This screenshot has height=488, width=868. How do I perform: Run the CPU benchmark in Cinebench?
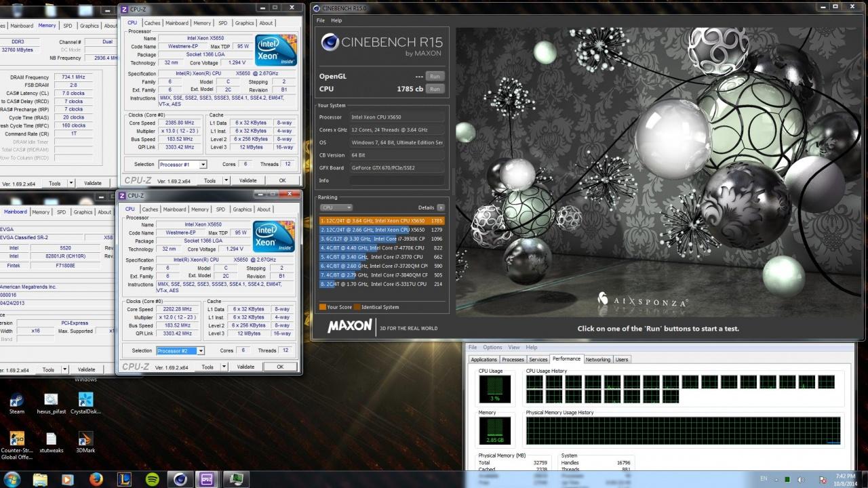(435, 89)
